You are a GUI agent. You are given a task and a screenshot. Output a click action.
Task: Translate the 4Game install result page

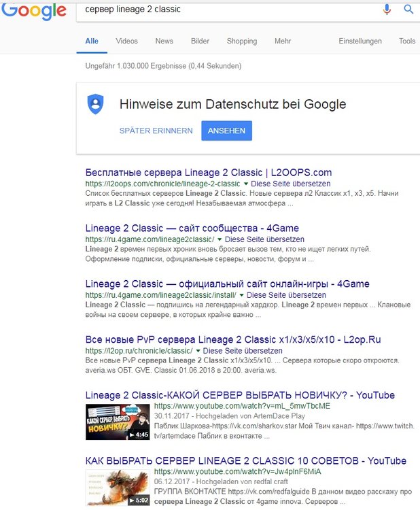pyautogui.click(x=286, y=295)
